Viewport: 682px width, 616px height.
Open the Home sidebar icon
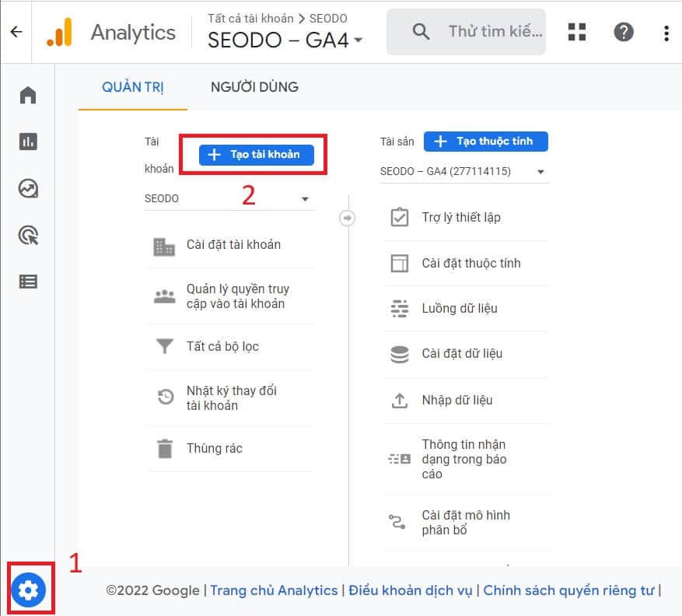click(28, 95)
